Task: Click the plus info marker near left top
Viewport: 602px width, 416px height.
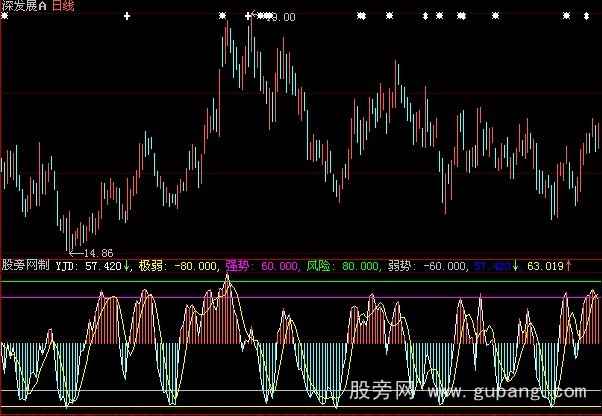Action: click(x=127, y=17)
